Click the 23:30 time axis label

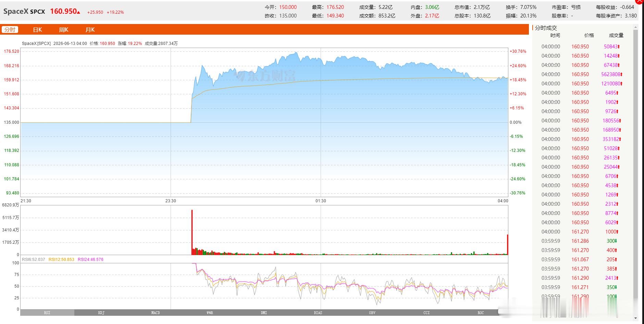[x=171, y=201]
